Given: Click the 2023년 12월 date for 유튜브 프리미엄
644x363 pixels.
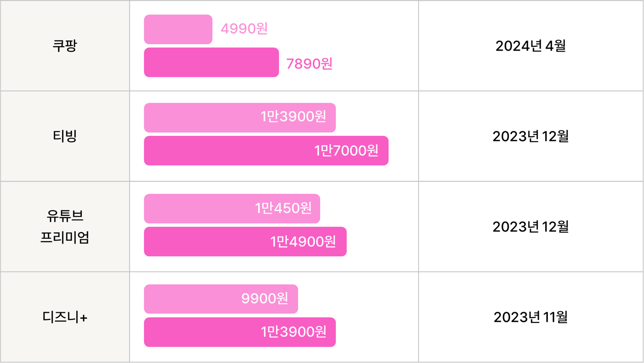Looking at the screenshot, I should (x=531, y=227).
